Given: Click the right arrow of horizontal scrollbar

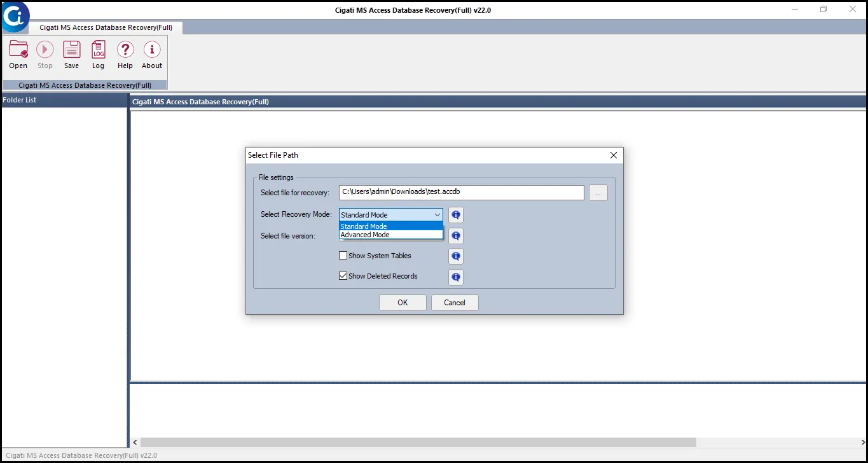Looking at the screenshot, I should (x=862, y=442).
